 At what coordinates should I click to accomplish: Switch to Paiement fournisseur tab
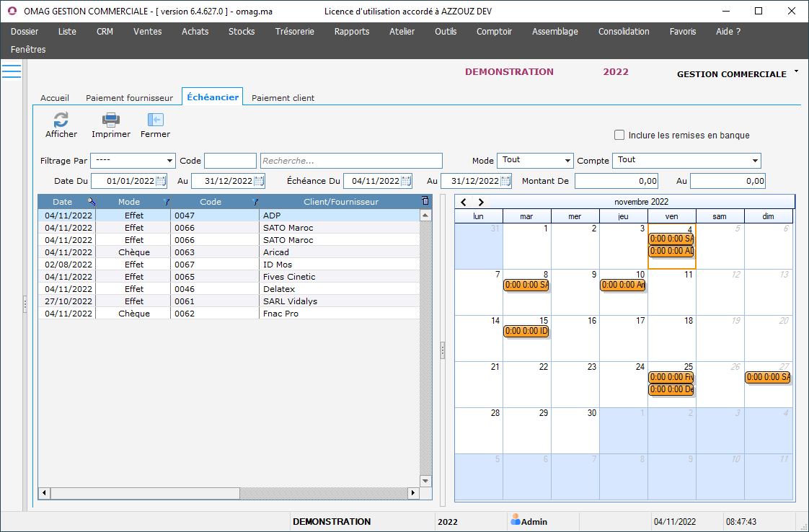(129, 98)
